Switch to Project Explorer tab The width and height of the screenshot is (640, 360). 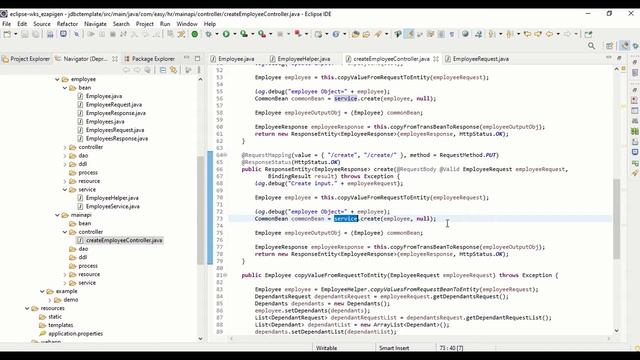point(26,59)
